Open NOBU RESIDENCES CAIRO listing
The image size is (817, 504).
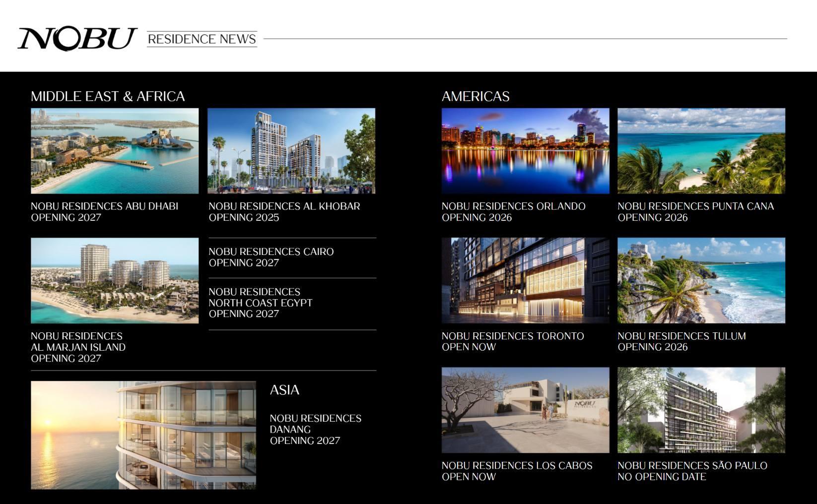pos(271,257)
